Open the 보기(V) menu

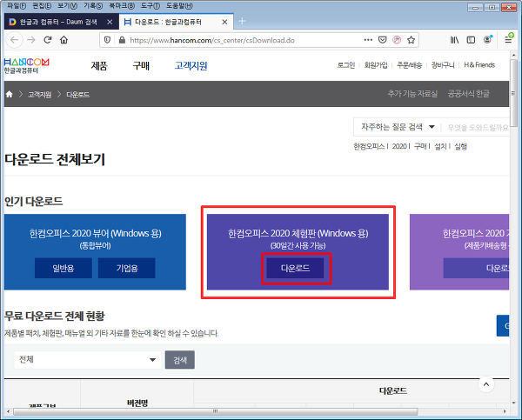(x=67, y=6)
